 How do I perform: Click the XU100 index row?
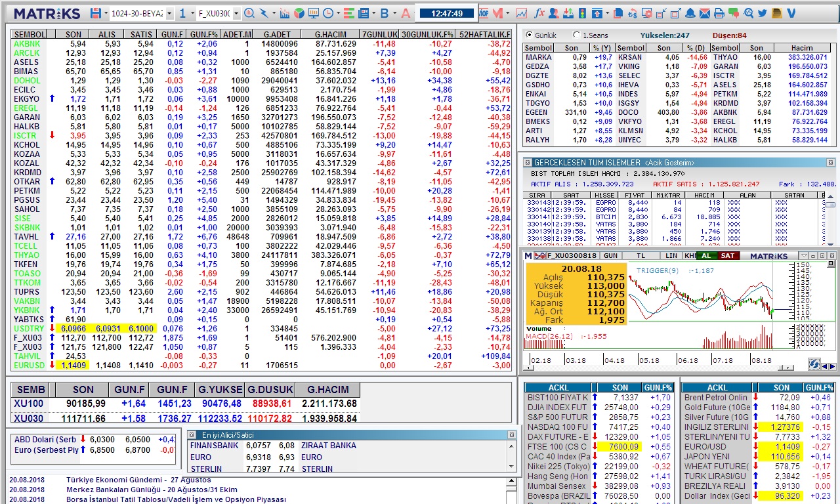coord(186,404)
